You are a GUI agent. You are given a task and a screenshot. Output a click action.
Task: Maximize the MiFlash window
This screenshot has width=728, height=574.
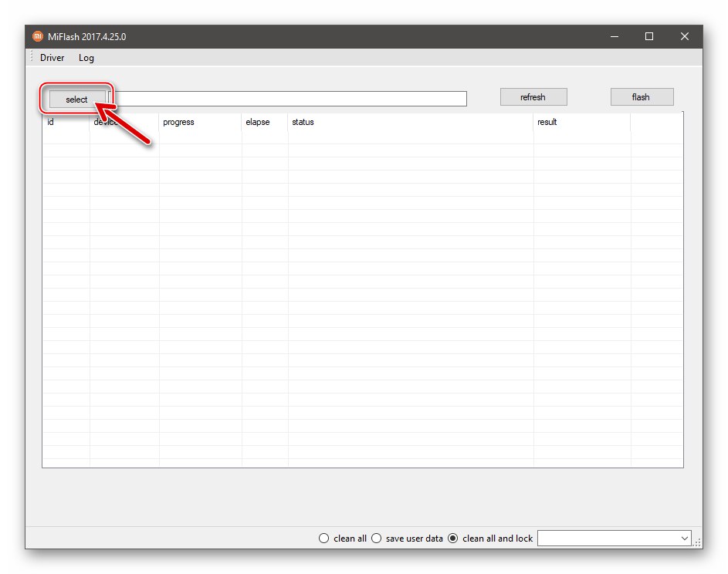[x=649, y=36]
